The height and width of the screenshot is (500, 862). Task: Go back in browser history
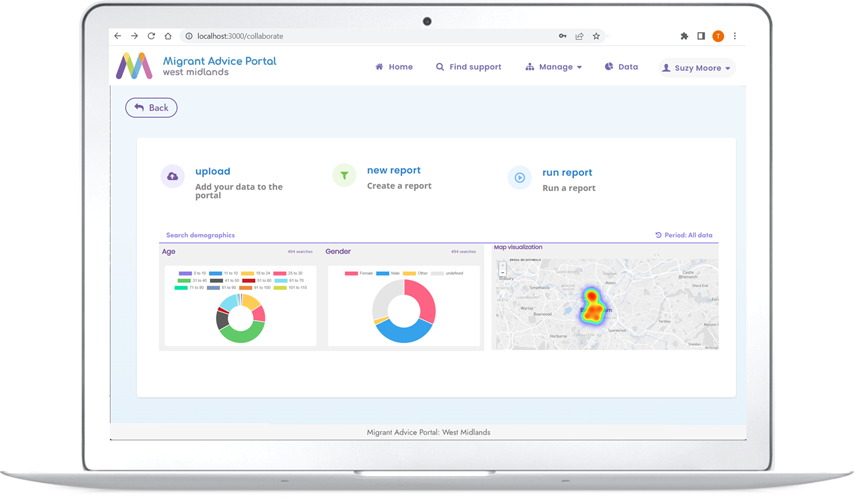click(117, 36)
